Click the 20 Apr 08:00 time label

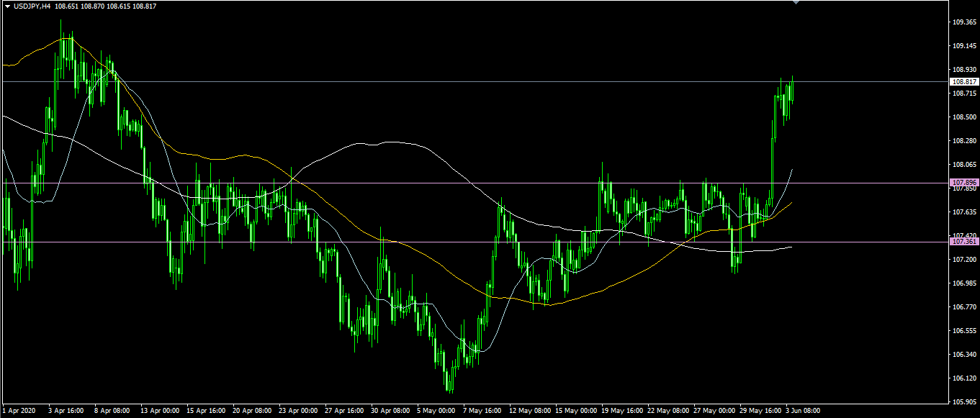[252, 411]
